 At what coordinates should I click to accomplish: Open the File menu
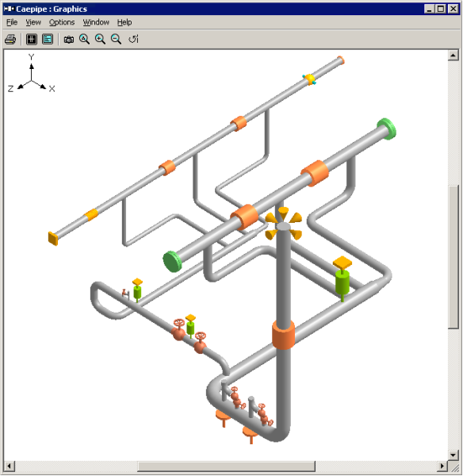click(x=12, y=22)
